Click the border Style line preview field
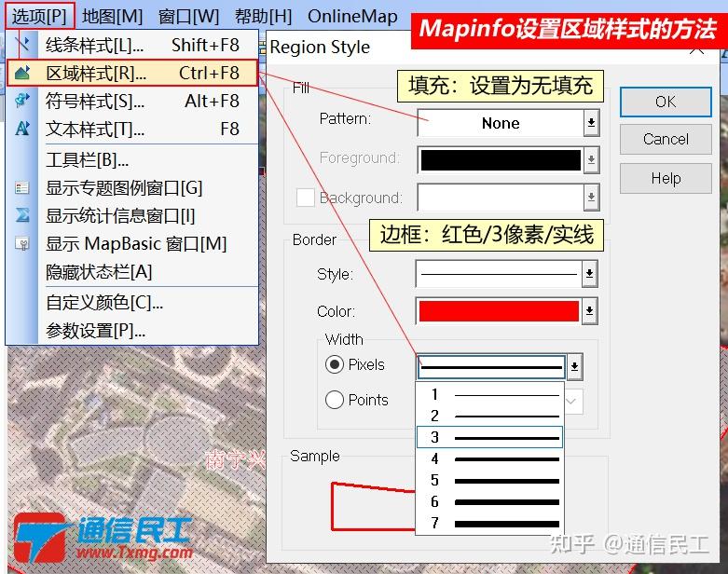Image resolution: width=728 pixels, height=574 pixels. 499,274
